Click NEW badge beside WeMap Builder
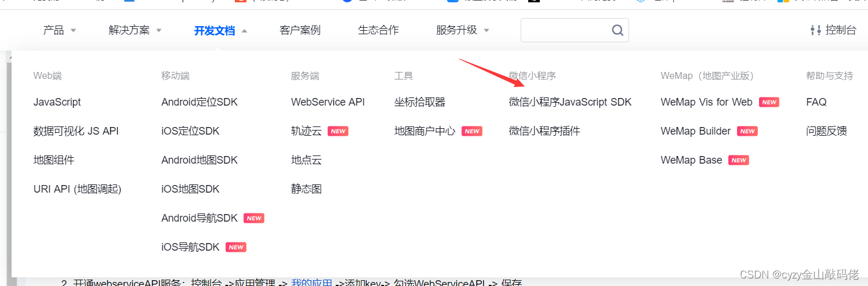Viewport: 868px width, 286px height. (747, 131)
